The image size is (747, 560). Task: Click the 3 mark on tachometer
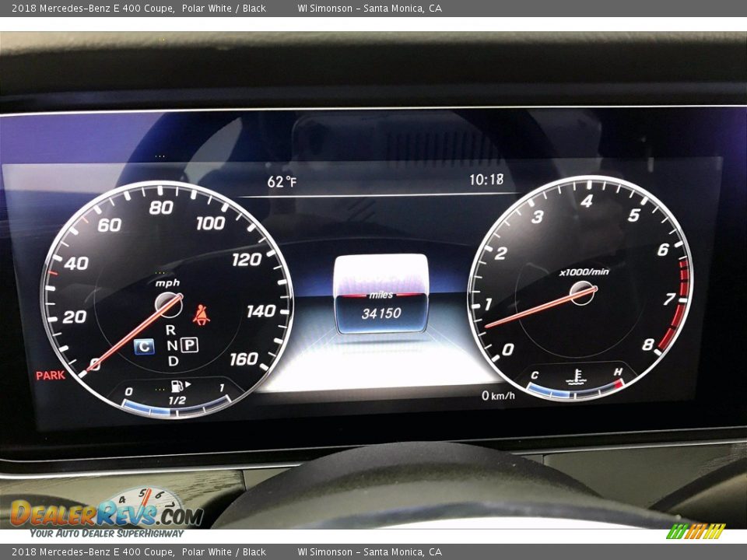pos(538,217)
